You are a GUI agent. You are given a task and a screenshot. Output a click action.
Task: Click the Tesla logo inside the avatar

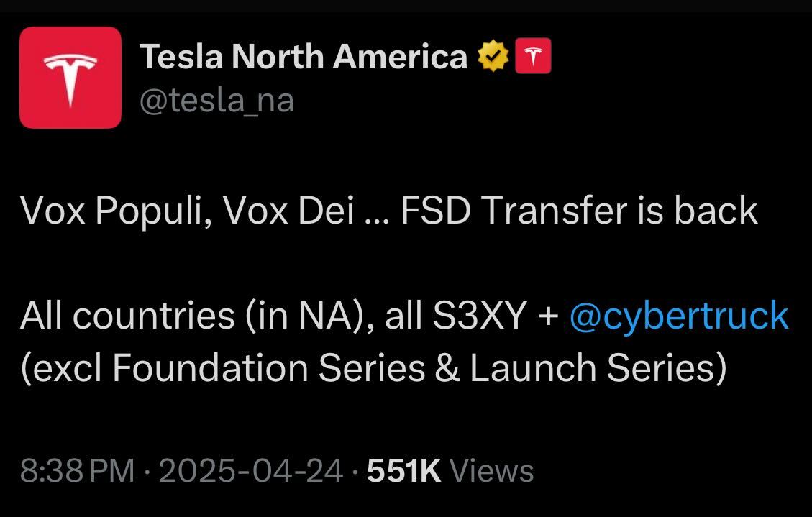click(70, 77)
